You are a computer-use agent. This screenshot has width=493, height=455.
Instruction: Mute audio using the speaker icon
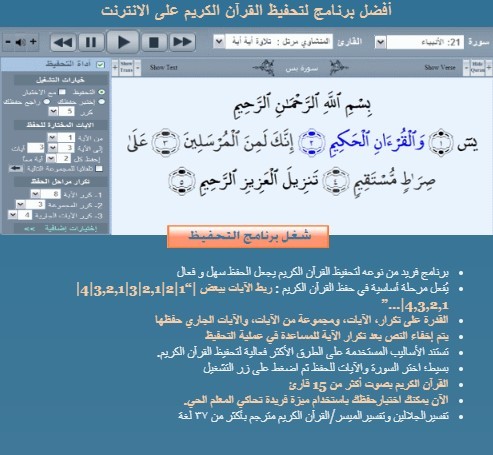(20, 42)
